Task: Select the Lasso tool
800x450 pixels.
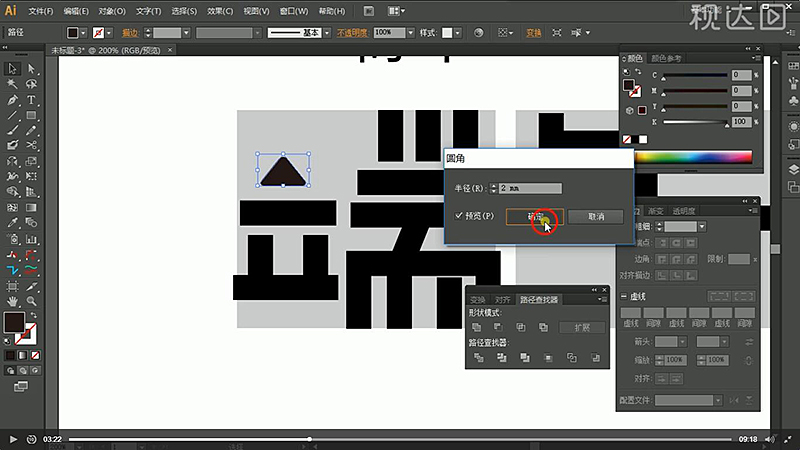Action: click(x=31, y=84)
